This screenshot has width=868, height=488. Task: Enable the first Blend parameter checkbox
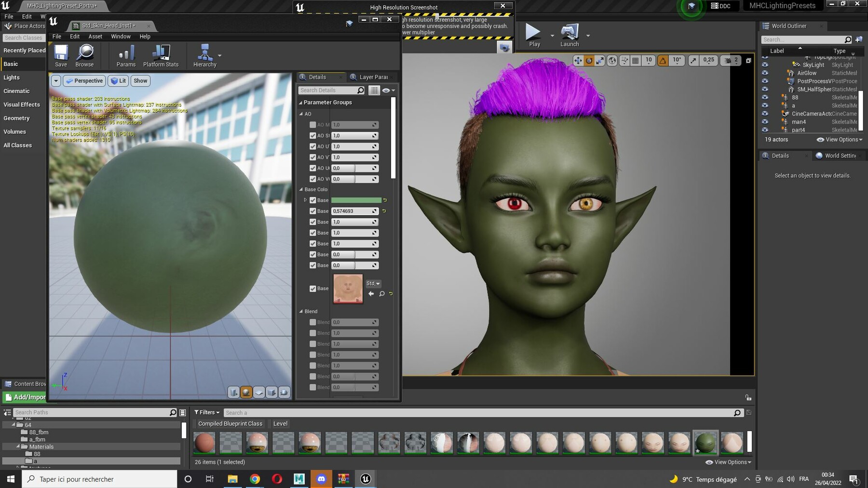click(x=312, y=322)
